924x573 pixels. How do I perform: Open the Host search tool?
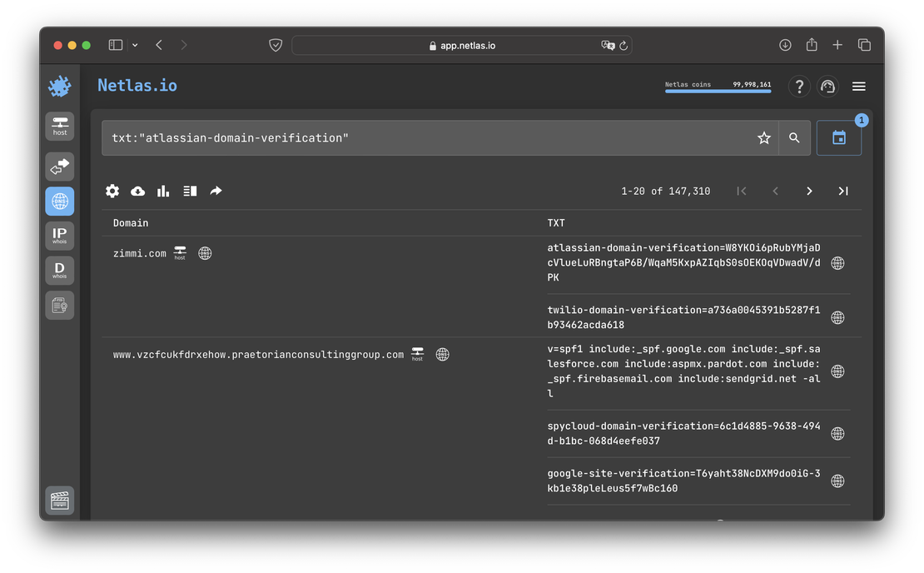[x=59, y=126]
